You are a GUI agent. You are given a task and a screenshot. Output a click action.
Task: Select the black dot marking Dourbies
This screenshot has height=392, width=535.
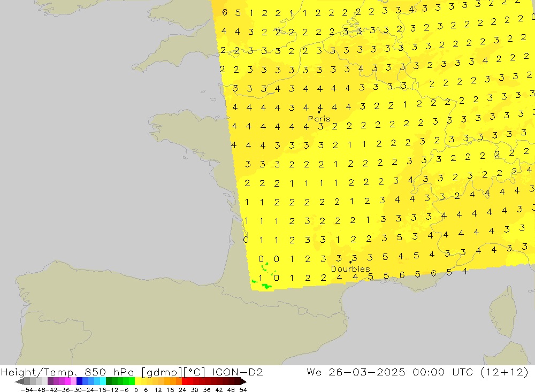tap(350, 263)
